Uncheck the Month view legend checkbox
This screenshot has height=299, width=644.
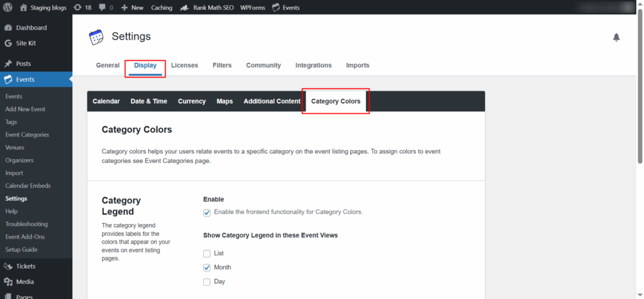pos(207,268)
